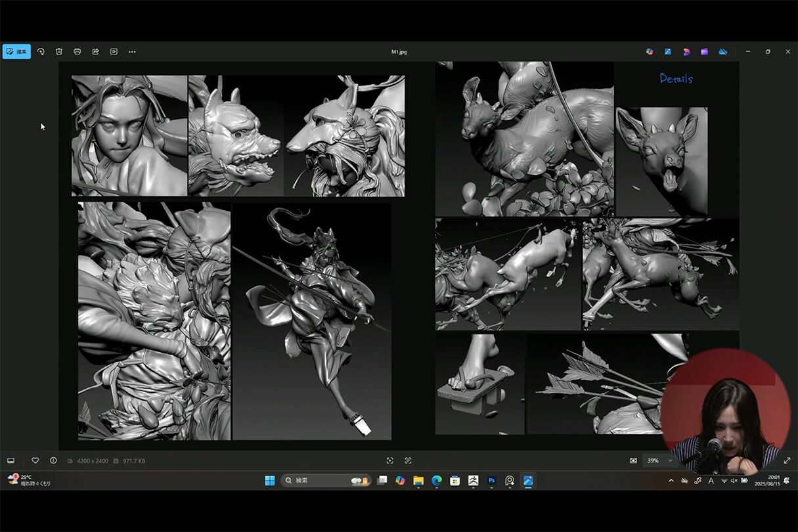Expand the system tray hidden icons chevron

671,481
